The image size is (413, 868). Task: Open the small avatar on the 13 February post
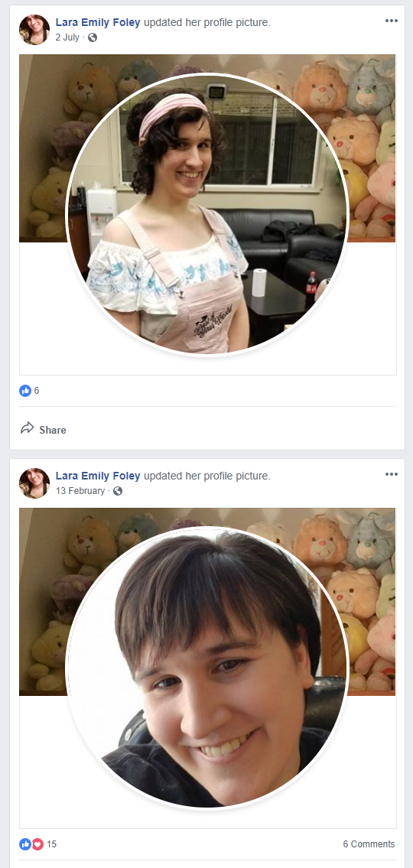pyautogui.click(x=34, y=483)
